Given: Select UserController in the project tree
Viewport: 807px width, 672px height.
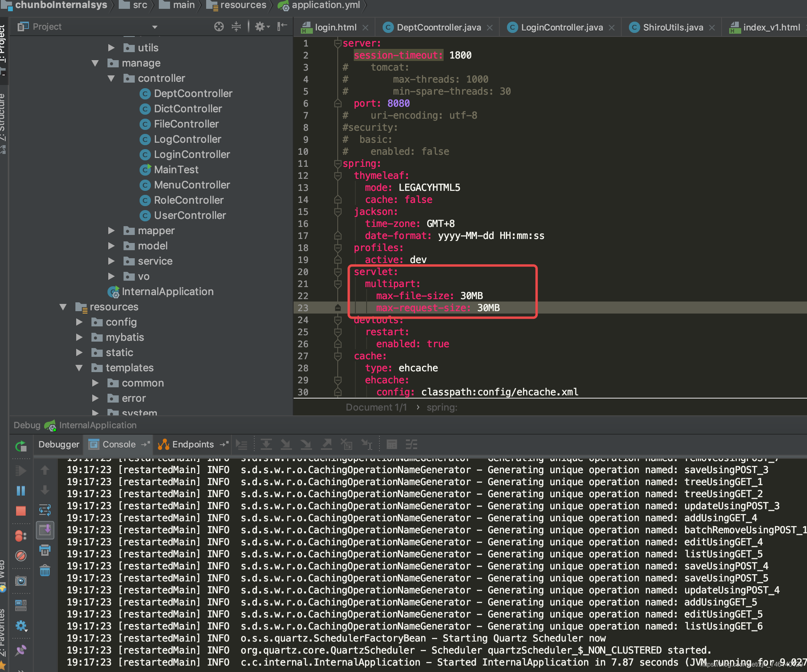Looking at the screenshot, I should tap(189, 215).
